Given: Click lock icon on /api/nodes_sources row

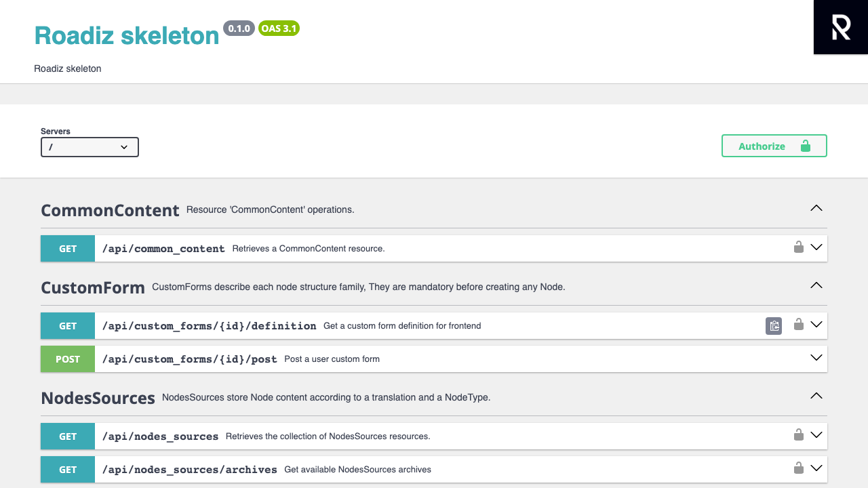Looking at the screenshot, I should pos(799,435).
